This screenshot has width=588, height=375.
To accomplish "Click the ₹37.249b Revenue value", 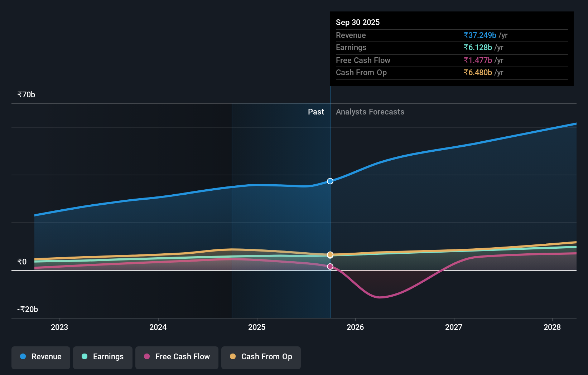I will click(480, 35).
